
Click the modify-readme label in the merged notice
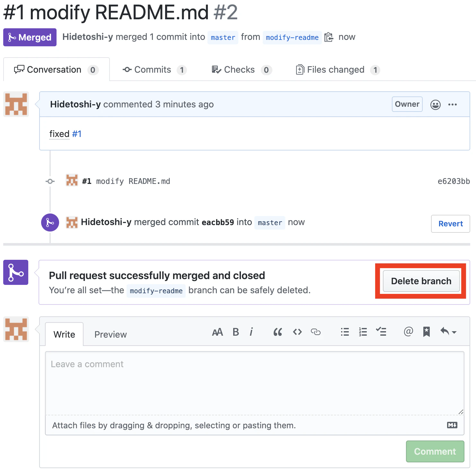pos(156,291)
